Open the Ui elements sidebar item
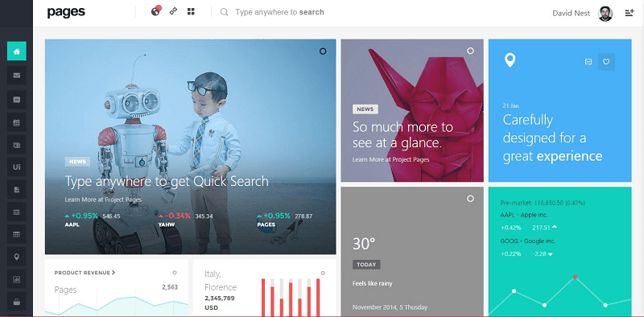Viewport: 644px width, 317px height. (x=16, y=167)
